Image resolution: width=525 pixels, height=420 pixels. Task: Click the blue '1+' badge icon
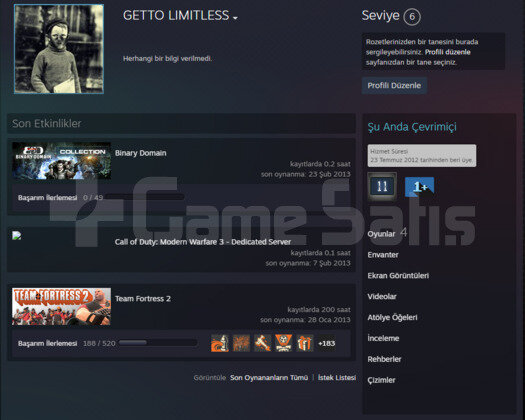point(420,187)
